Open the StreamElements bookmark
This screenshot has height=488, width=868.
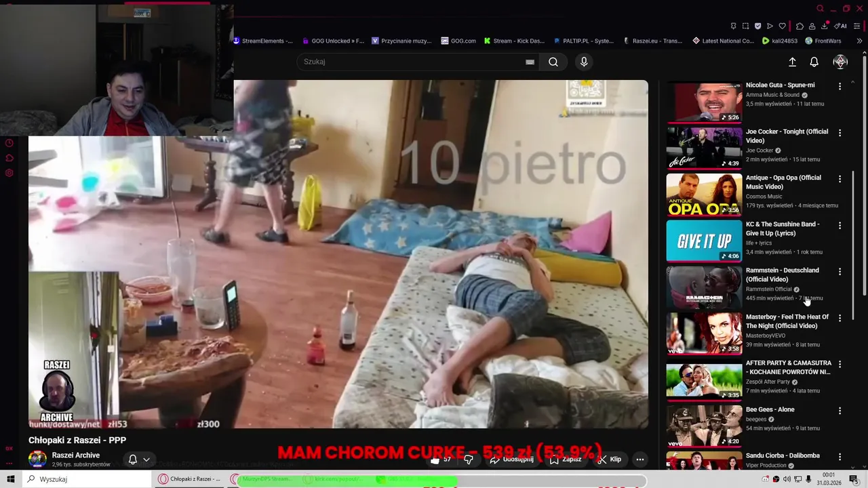point(262,41)
